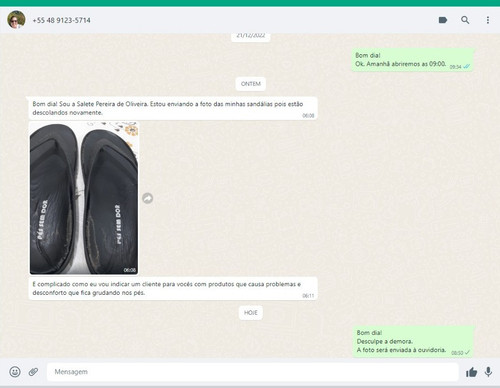Focus the Mensagem input field
The width and height of the screenshot is (500, 388).
pyautogui.click(x=253, y=372)
